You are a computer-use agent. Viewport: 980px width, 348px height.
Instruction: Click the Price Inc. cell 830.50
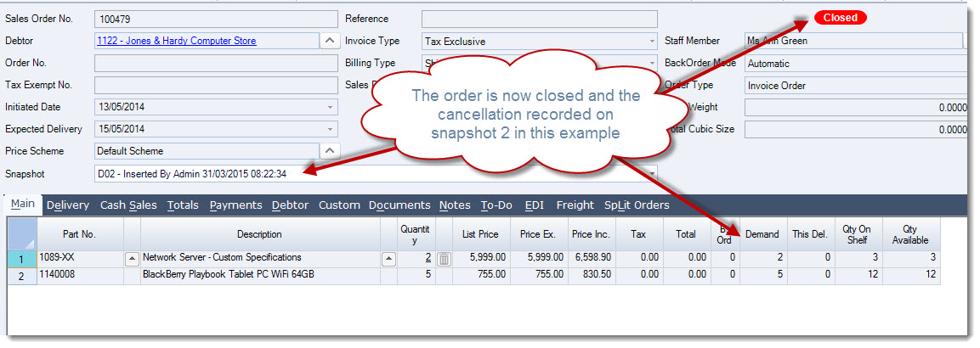[591, 275]
